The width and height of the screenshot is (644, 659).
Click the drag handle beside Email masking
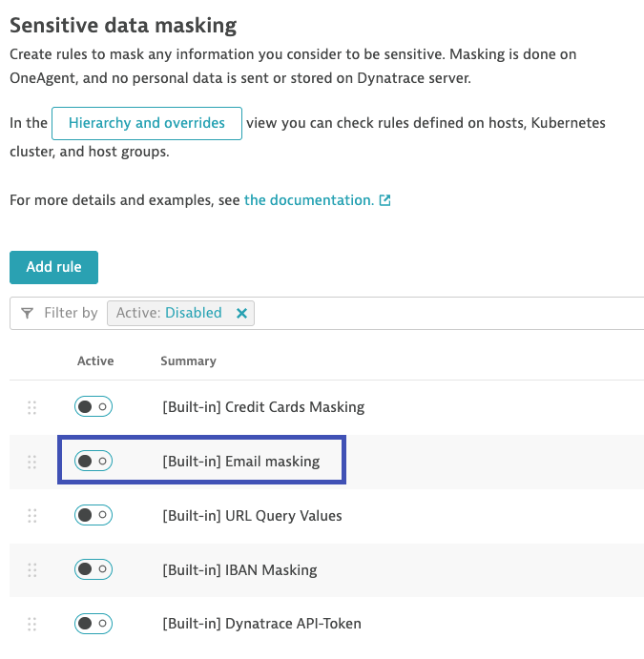click(x=31, y=462)
